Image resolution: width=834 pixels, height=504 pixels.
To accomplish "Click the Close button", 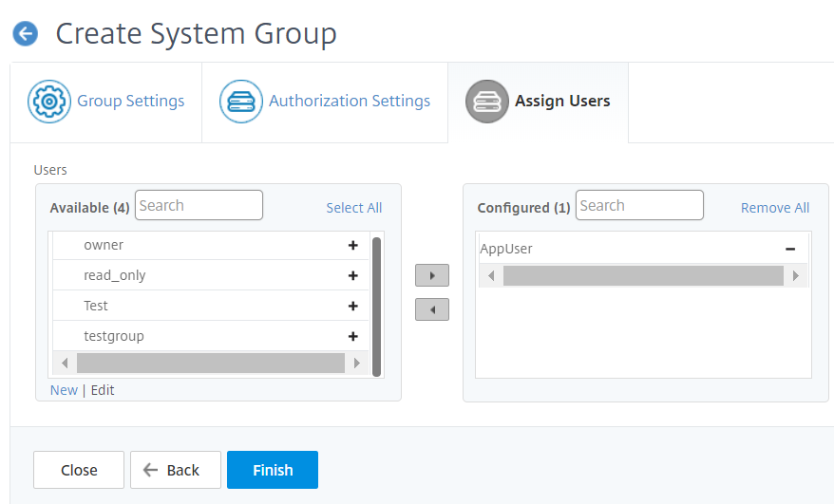I will pyautogui.click(x=79, y=470).
